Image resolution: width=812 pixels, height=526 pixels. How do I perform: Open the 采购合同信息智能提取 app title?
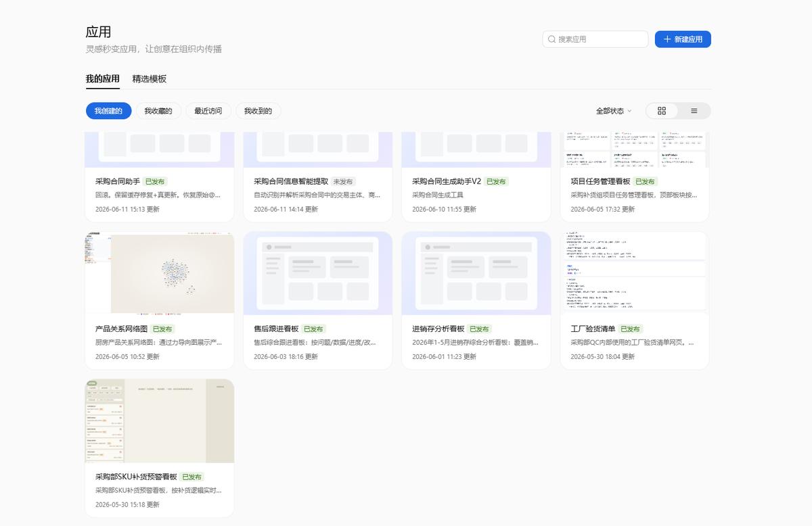(x=291, y=181)
